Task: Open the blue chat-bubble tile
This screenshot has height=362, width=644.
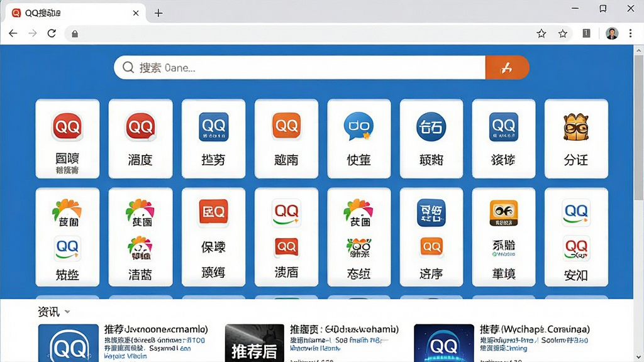Action: 359,139
